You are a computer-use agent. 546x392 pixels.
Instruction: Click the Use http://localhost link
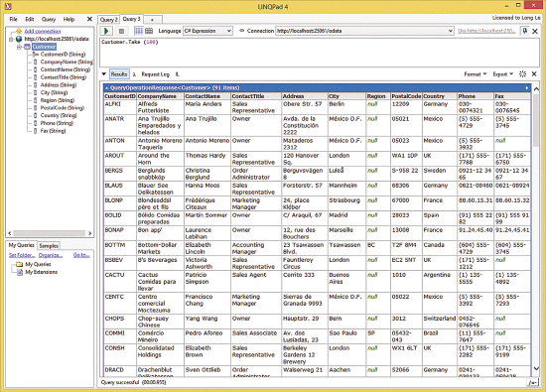(x=487, y=31)
